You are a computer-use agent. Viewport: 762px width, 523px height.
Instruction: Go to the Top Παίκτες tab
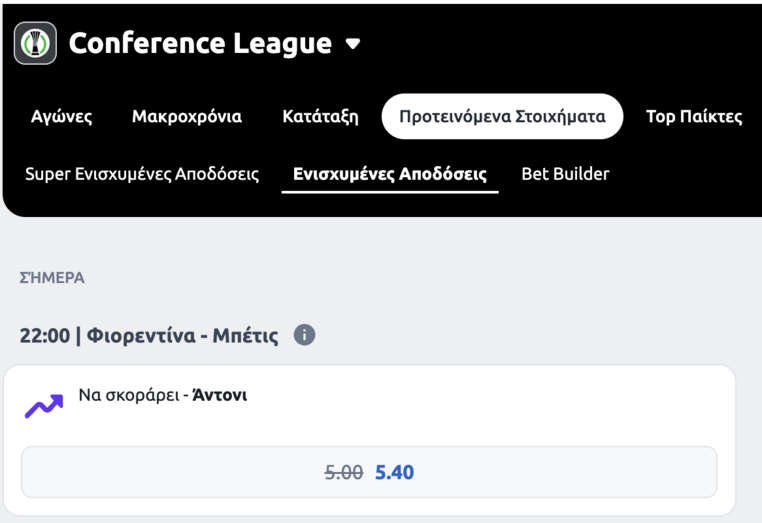click(x=694, y=117)
